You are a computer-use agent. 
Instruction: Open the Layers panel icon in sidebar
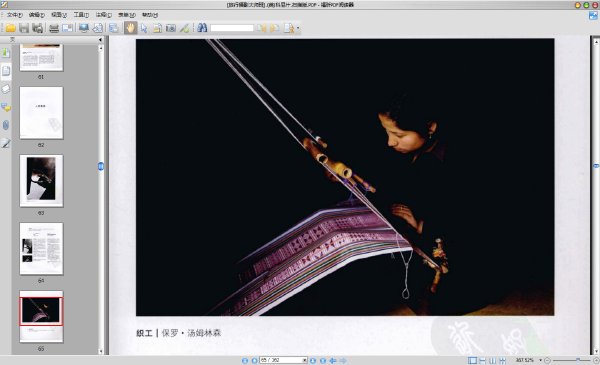(x=6, y=89)
